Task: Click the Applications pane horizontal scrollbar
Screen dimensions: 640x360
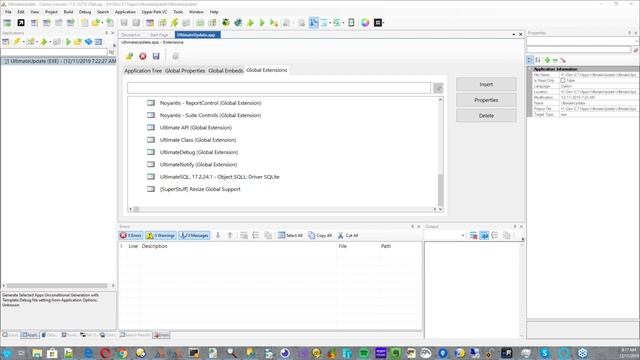Action: coord(57,286)
